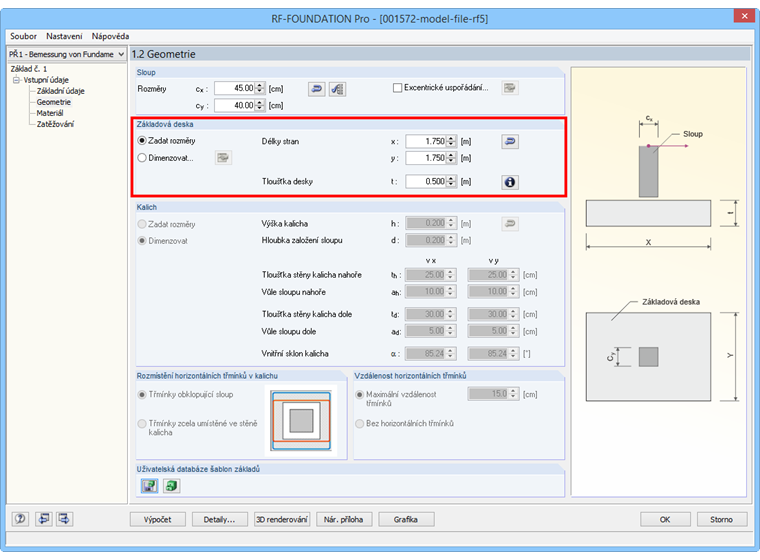Image resolution: width=760 pixels, height=560 pixels.
Task: Click the stepper for plate thickness t
Action: (451, 181)
